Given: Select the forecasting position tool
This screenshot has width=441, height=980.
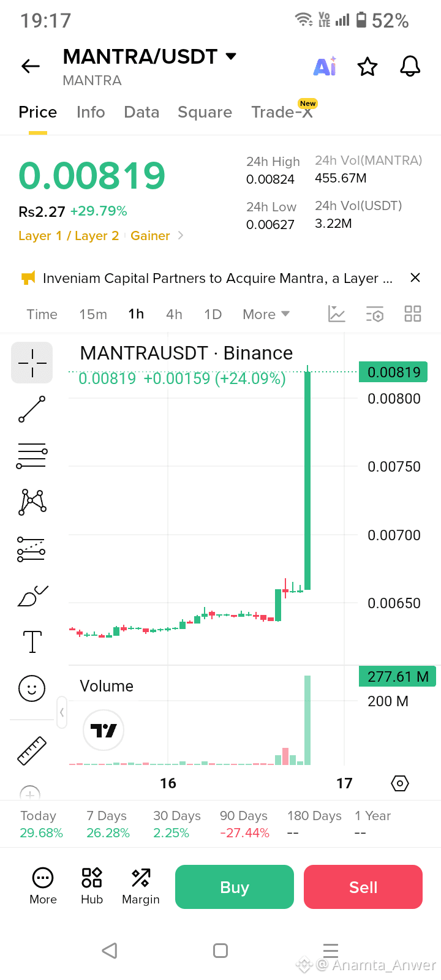Looking at the screenshot, I should 31,549.
